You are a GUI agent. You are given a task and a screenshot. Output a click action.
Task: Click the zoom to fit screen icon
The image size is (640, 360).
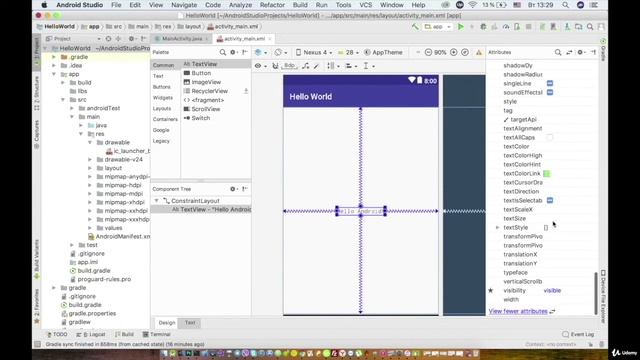[465, 52]
